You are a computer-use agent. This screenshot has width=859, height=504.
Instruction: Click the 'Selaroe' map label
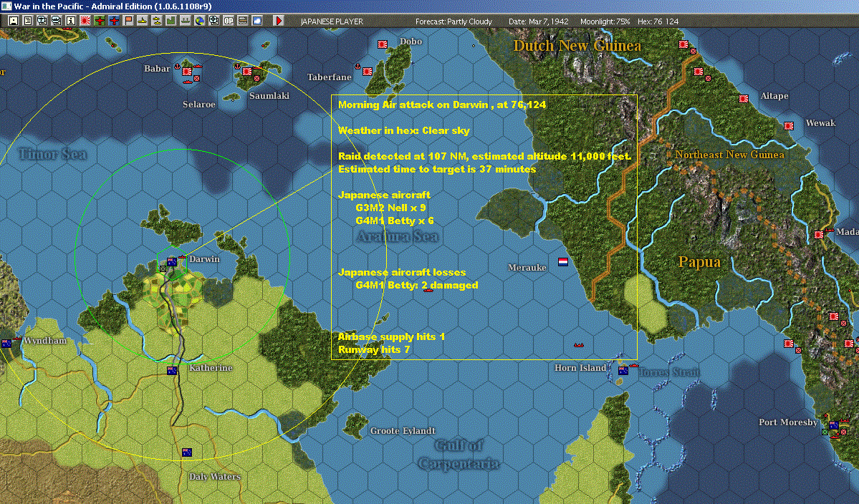pos(199,104)
